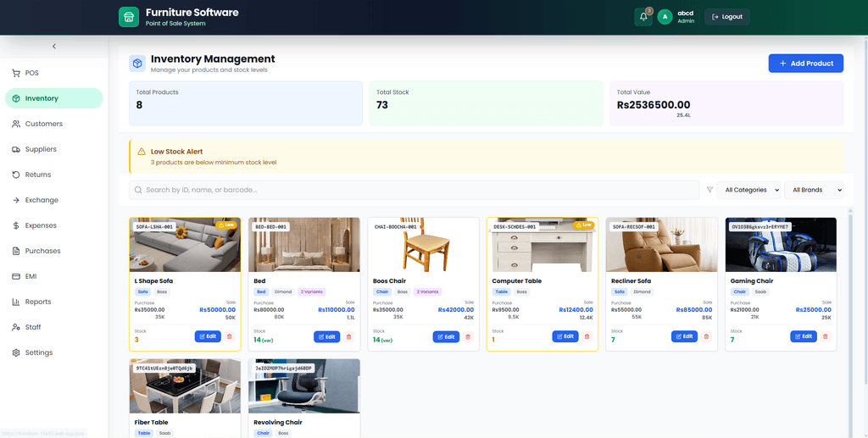Click the Fiber Table product image
Image resolution: width=868 pixels, height=438 pixels.
(185, 386)
